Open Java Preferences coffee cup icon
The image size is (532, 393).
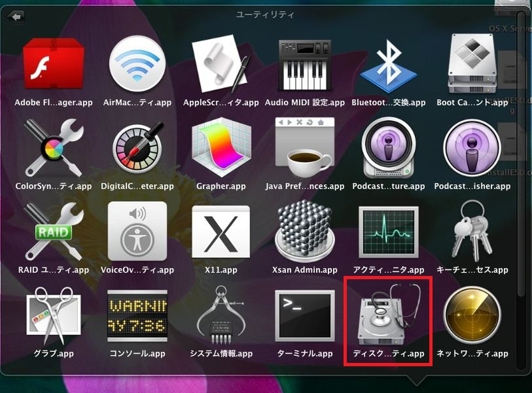pos(305,148)
